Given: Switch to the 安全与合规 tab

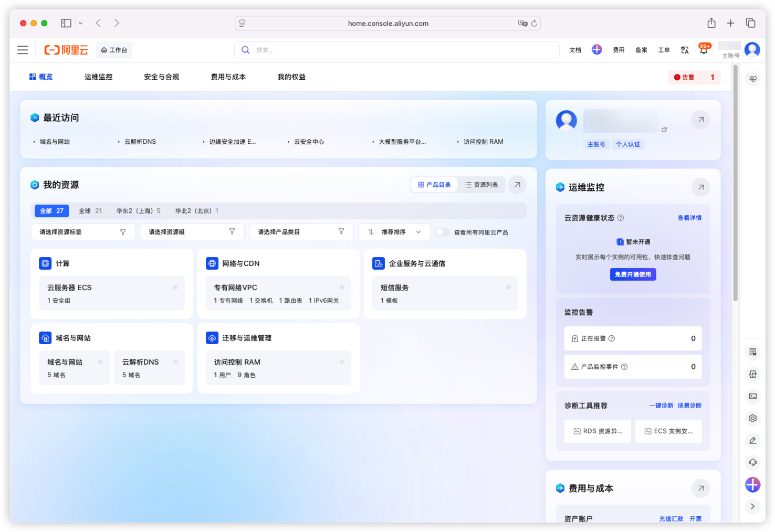Looking at the screenshot, I should 162,77.
